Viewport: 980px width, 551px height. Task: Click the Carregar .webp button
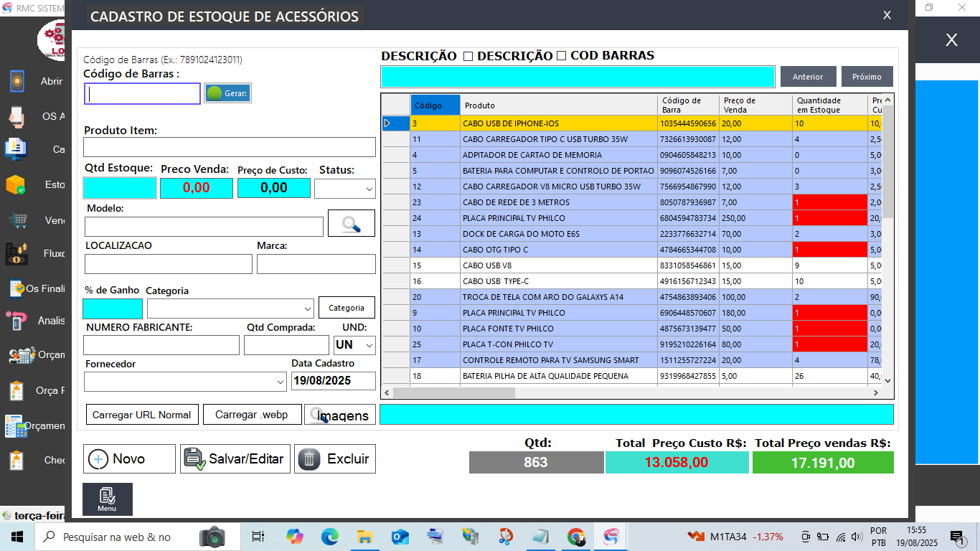(x=252, y=415)
